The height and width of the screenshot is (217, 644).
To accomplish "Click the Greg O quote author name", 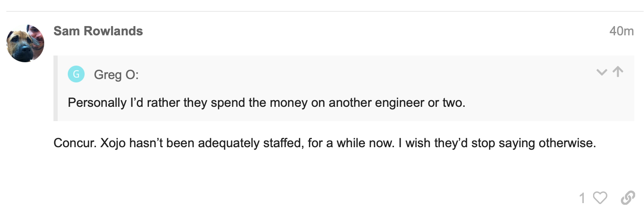I will tap(116, 75).
